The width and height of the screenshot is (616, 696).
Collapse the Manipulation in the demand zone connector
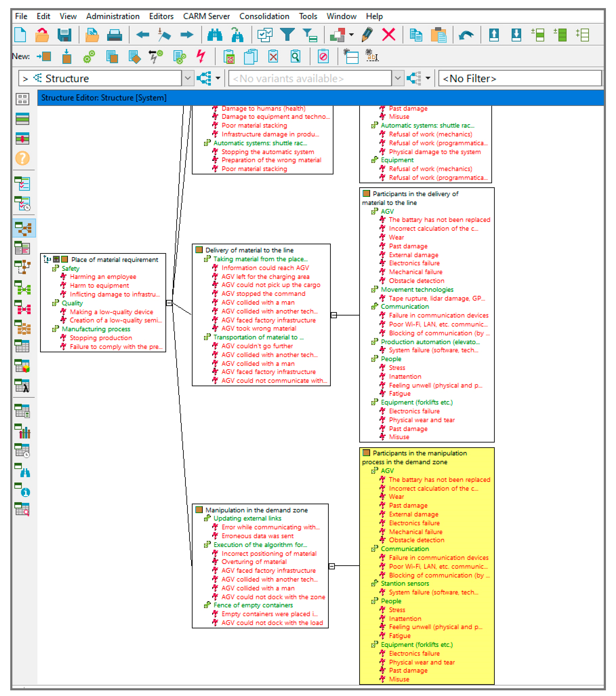coord(332,566)
